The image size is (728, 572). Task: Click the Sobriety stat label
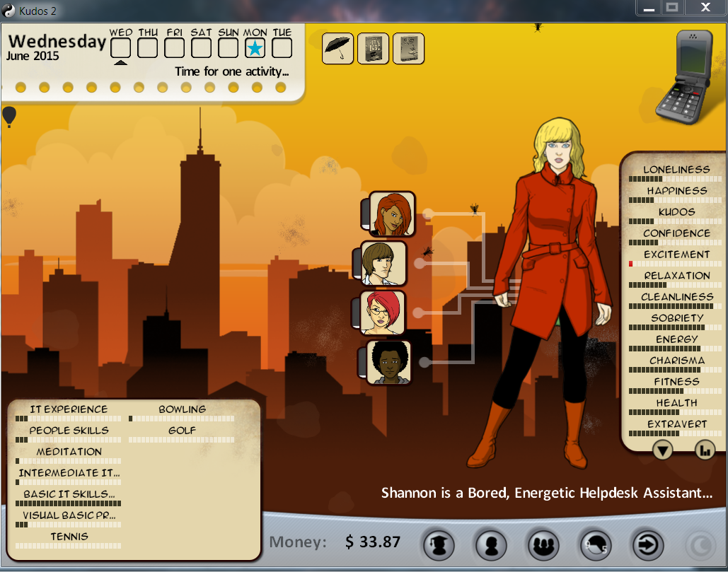tap(677, 318)
